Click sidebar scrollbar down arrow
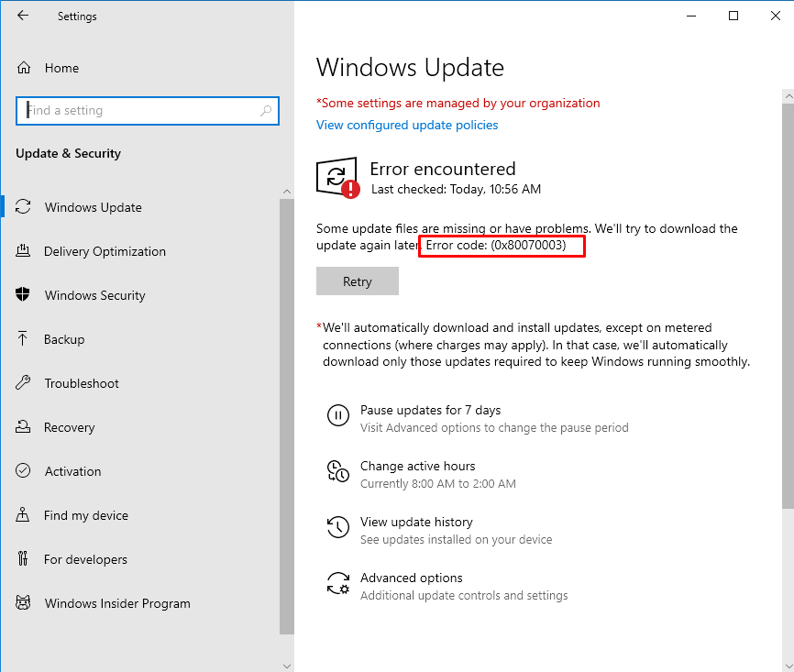The image size is (794, 672). [287, 666]
